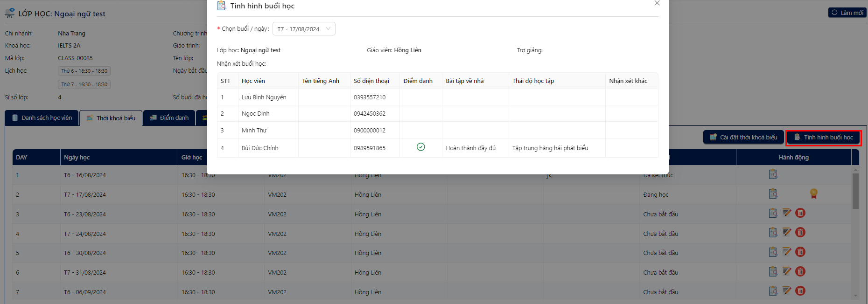The image size is (868, 304).
Task: Click phone number 0393557210
Action: (370, 97)
